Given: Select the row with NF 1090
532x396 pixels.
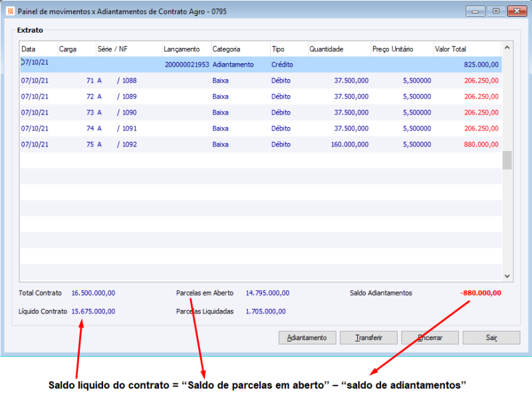Looking at the screenshot, I should [x=261, y=112].
